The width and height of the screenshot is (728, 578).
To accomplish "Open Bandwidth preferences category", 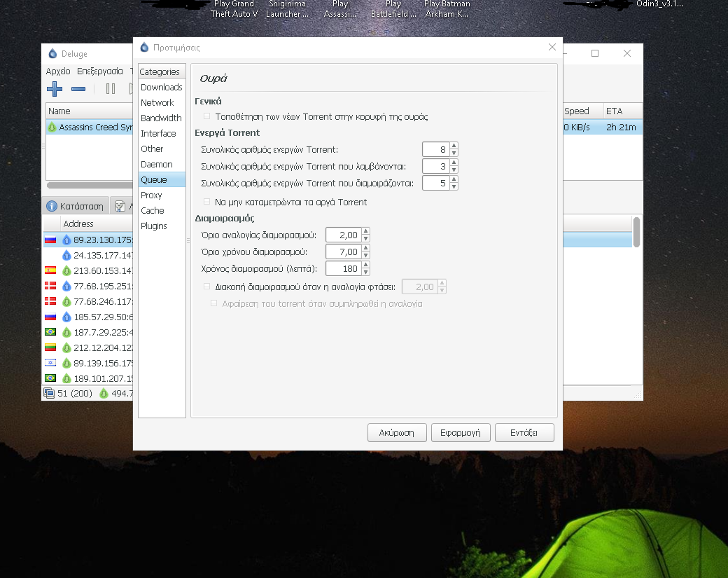I will click(162, 118).
